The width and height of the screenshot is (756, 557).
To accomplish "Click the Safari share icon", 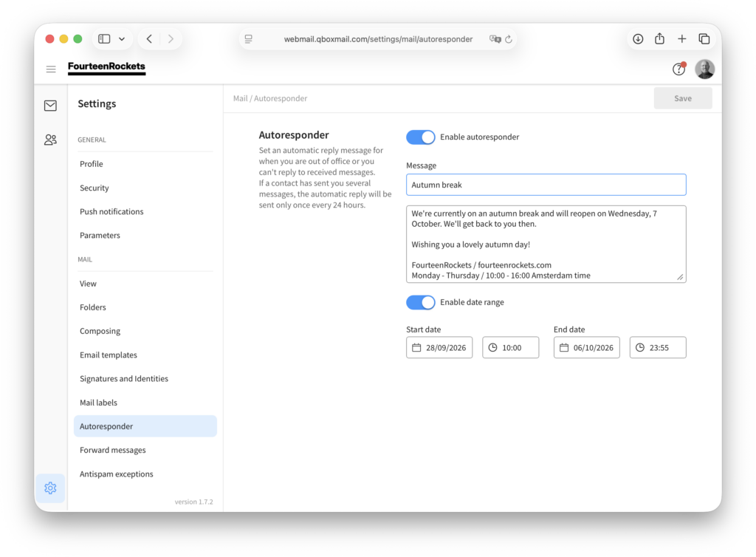I will coord(659,38).
